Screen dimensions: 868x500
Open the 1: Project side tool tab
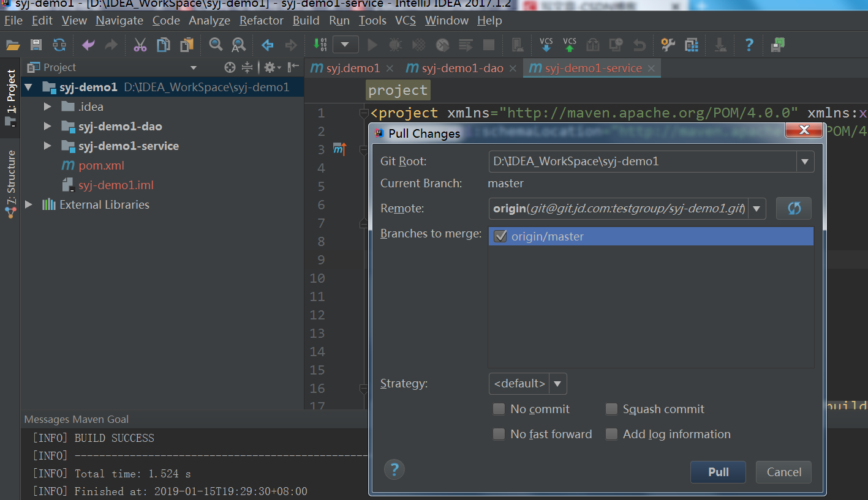pos(10,98)
